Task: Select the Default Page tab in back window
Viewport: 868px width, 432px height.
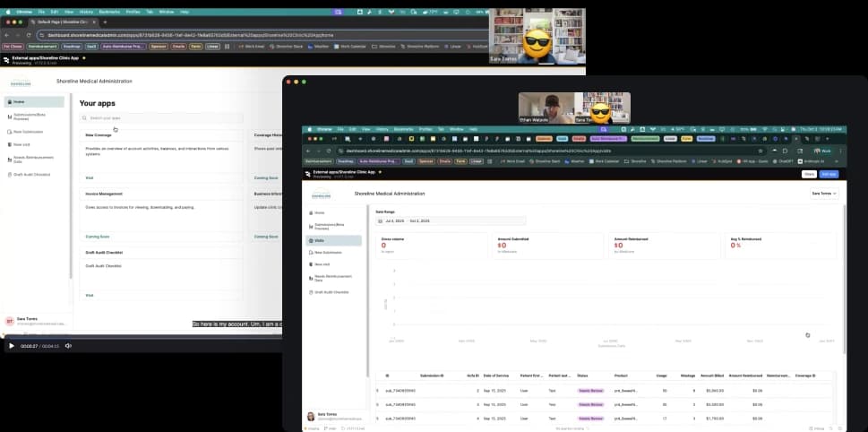Action: click(62, 22)
